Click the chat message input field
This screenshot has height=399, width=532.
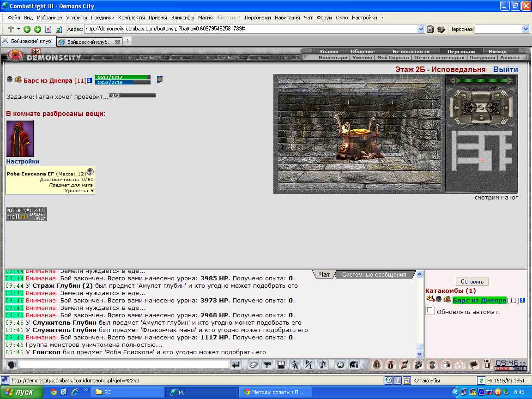click(124, 365)
